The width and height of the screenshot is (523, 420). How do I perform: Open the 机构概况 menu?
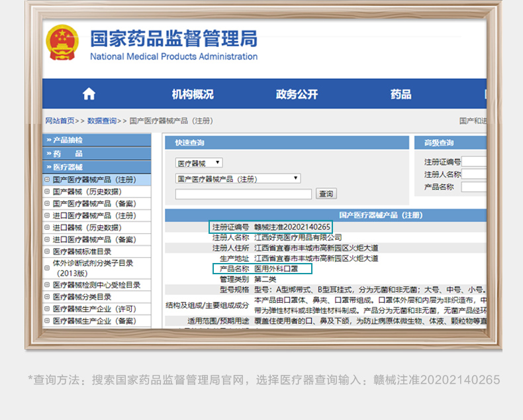click(193, 94)
